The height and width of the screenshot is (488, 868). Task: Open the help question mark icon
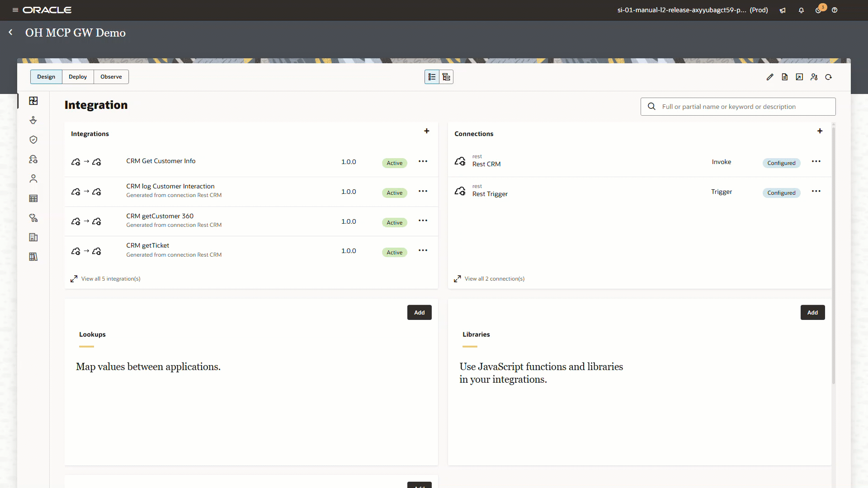pyautogui.click(x=835, y=10)
